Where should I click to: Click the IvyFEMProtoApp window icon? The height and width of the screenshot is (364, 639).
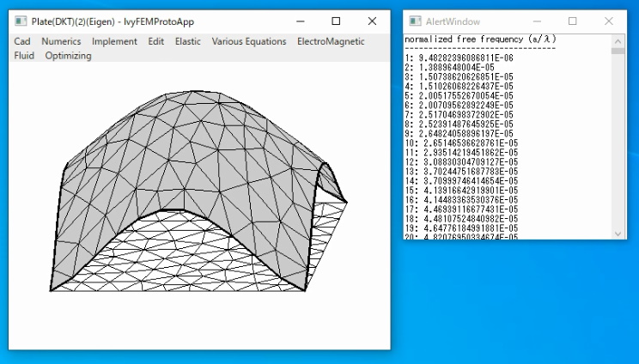click(x=21, y=21)
